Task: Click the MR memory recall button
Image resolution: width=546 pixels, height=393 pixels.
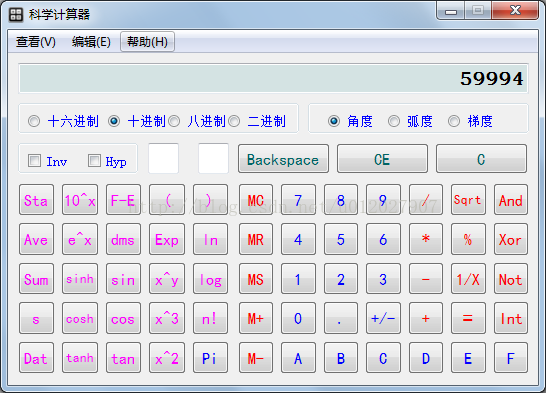Action: [256, 239]
